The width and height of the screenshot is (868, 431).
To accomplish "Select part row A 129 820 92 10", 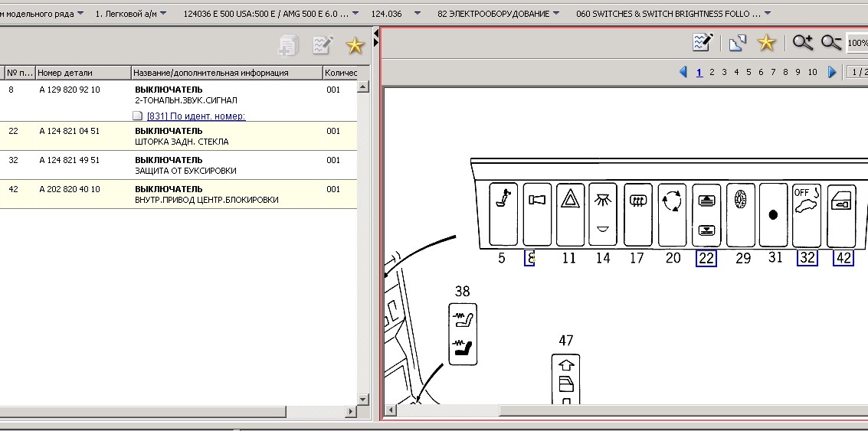I will 179,101.
